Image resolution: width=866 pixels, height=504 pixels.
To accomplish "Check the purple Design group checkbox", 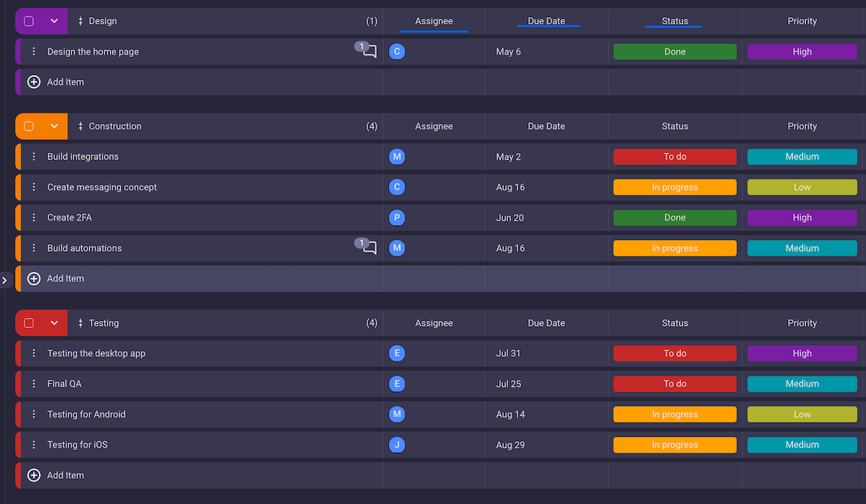I will [29, 22].
